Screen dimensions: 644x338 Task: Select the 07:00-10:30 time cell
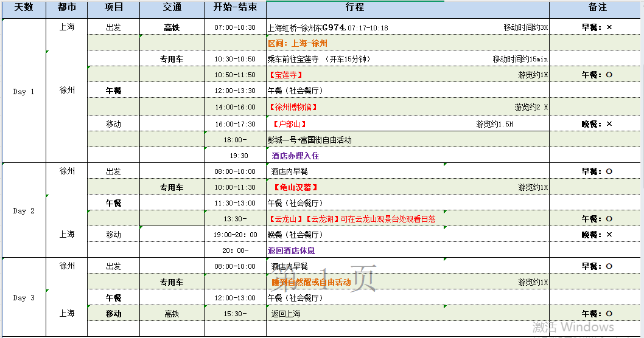coord(235,27)
